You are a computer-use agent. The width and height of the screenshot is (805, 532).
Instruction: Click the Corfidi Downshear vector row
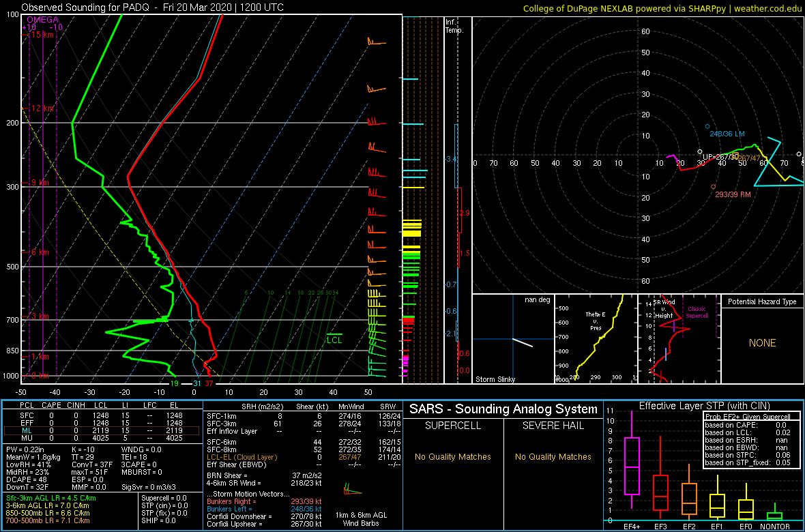pos(265,516)
